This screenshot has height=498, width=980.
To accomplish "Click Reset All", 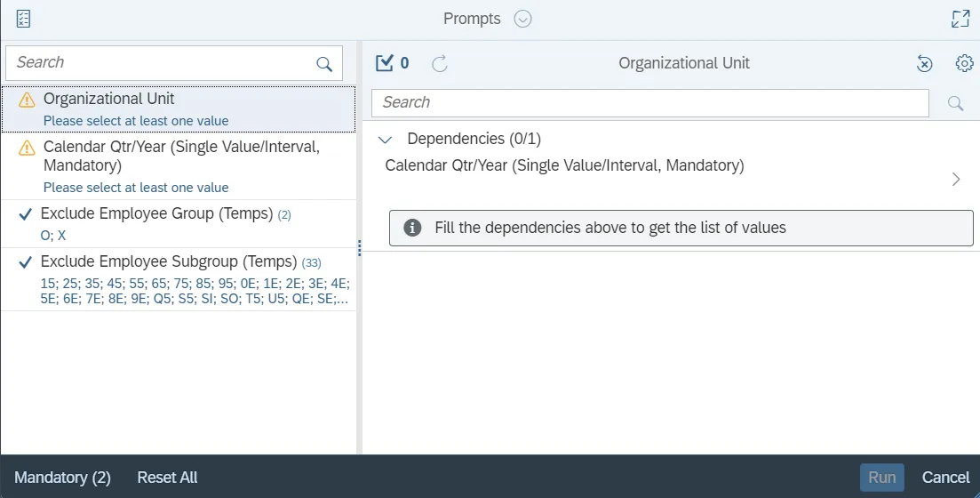I will 167,478.
